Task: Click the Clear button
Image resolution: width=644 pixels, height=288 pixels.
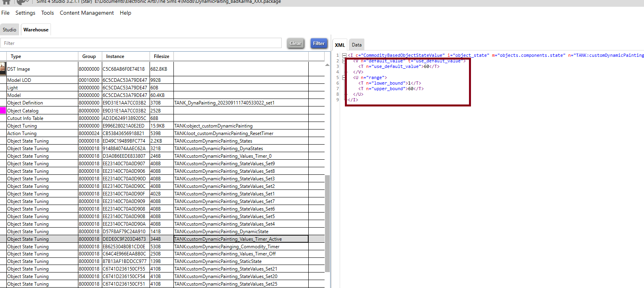Action: [296, 43]
